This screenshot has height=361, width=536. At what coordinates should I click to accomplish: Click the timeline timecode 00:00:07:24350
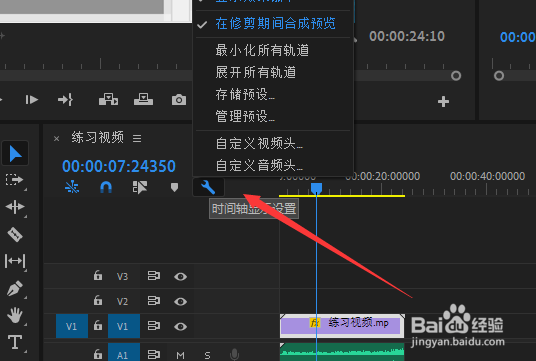119,166
